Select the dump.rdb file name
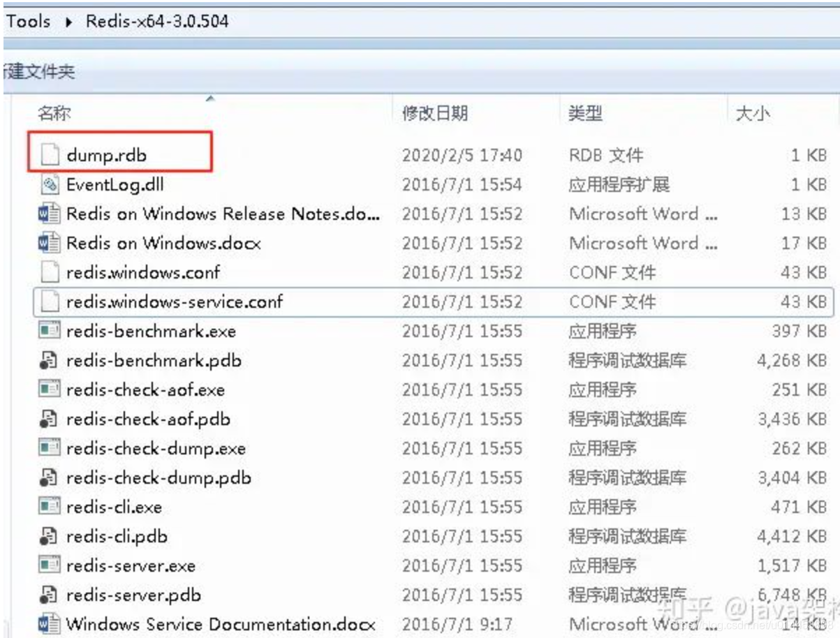Screen dimensions: 840x638 [x=107, y=155]
